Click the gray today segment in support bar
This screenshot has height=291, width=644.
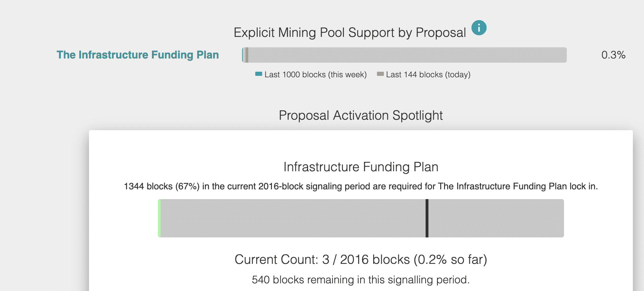[x=247, y=55]
